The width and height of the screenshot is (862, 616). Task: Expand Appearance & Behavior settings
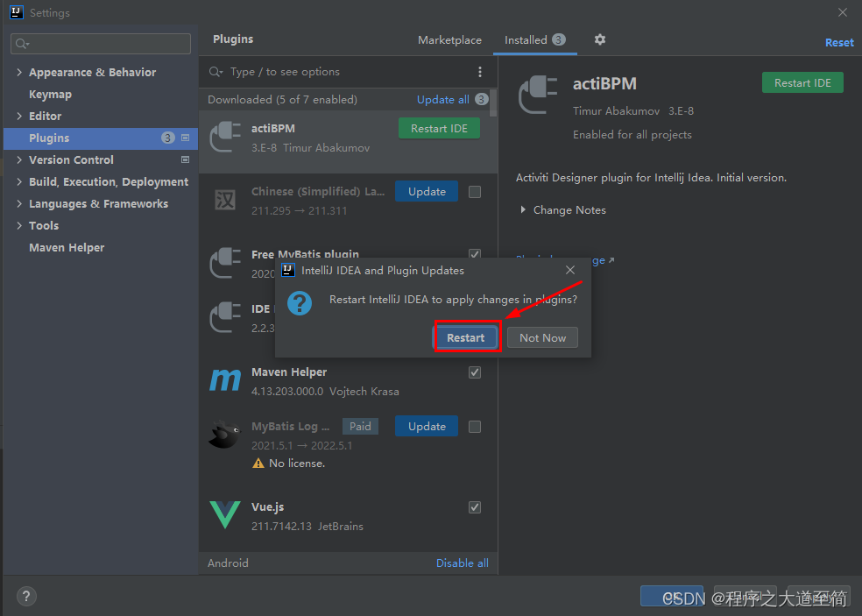coord(19,72)
